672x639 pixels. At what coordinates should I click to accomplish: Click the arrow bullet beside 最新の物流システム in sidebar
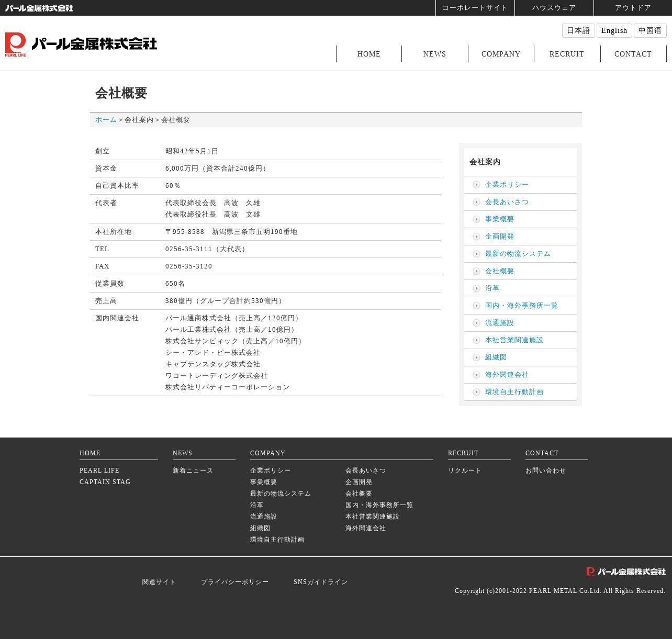point(476,254)
